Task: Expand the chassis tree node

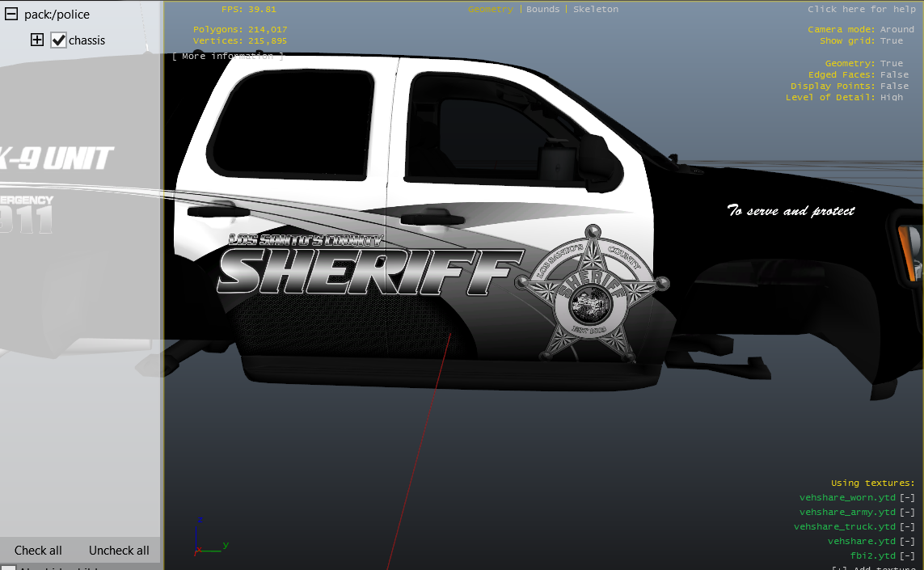Action: pyautogui.click(x=37, y=40)
